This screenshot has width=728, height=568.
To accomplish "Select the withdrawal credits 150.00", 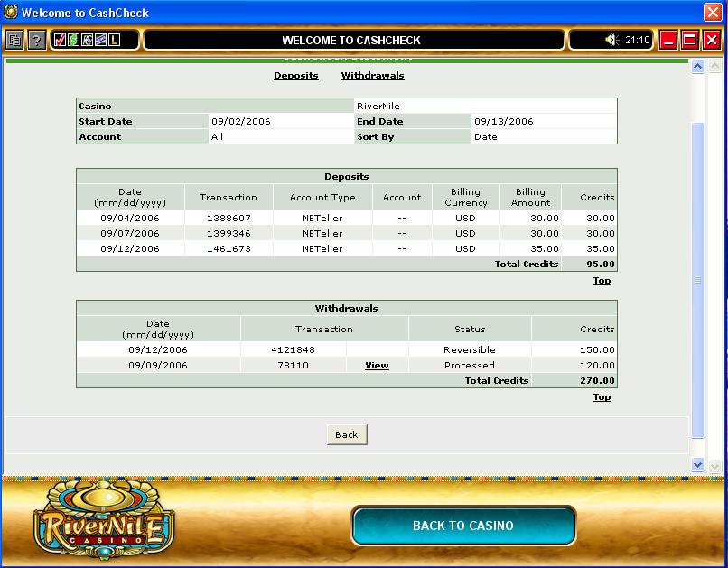I will (x=597, y=349).
